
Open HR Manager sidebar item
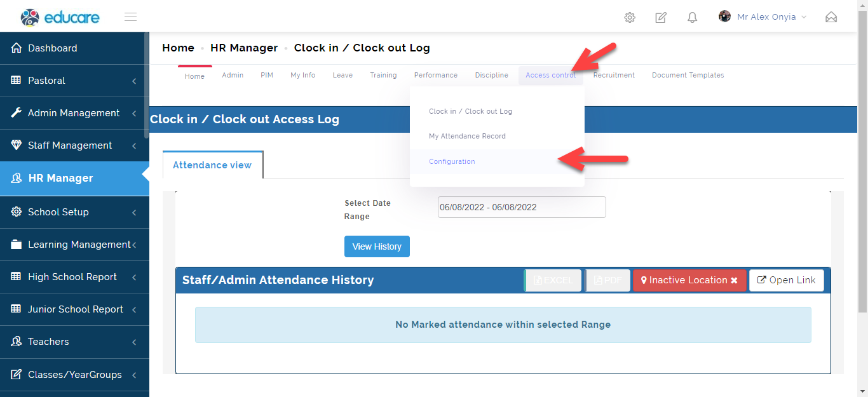click(x=74, y=178)
